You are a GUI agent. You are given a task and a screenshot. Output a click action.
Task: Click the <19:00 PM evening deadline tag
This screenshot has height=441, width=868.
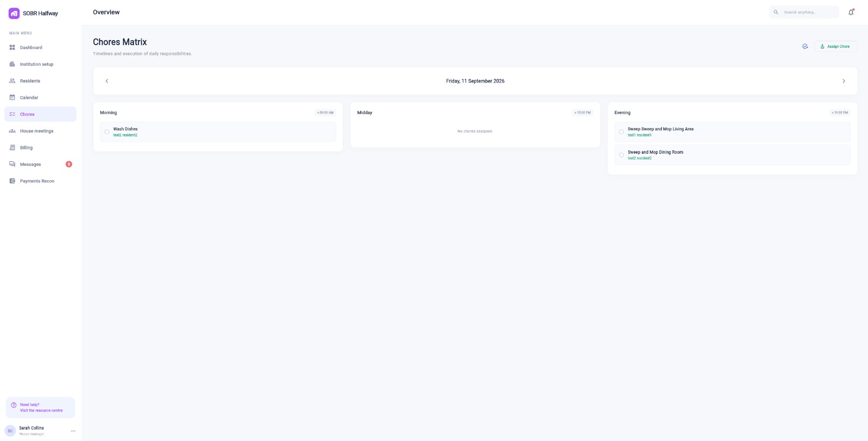[840, 113]
